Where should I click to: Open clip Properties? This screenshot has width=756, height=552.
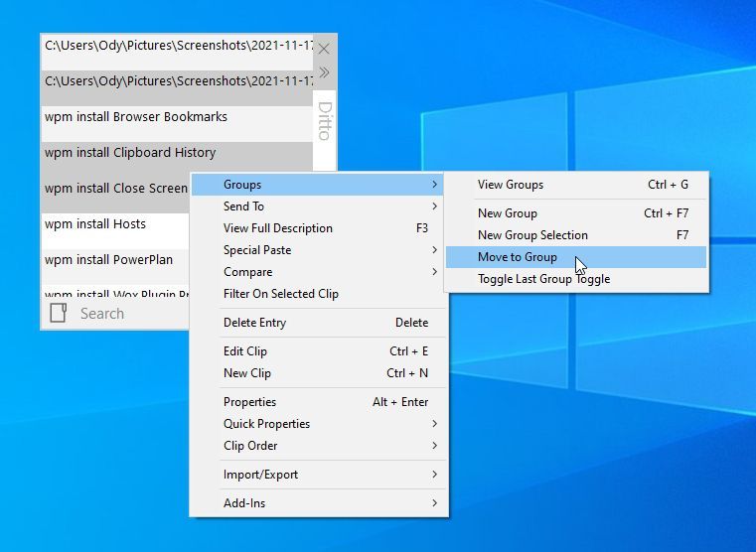pos(318,402)
